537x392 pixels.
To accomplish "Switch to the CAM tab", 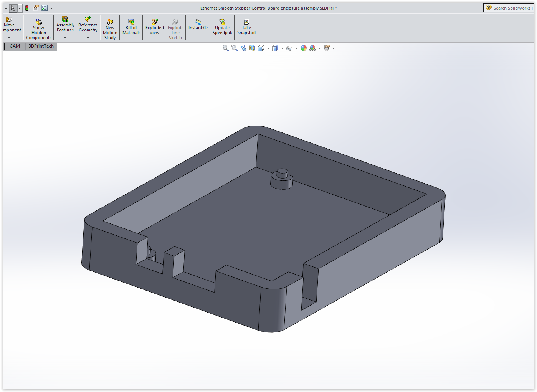I will tap(15, 46).
